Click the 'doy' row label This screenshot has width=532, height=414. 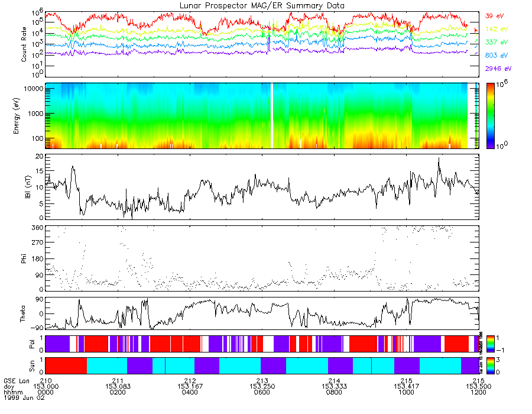pos(9,387)
